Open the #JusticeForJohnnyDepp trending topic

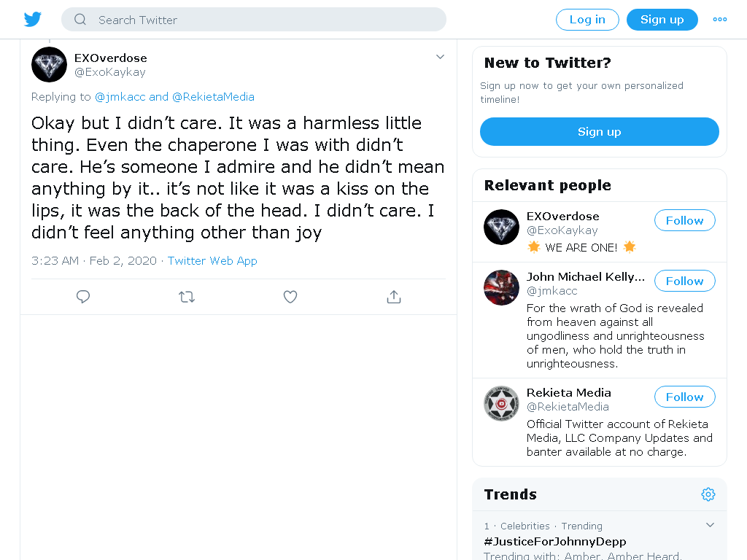point(555,542)
